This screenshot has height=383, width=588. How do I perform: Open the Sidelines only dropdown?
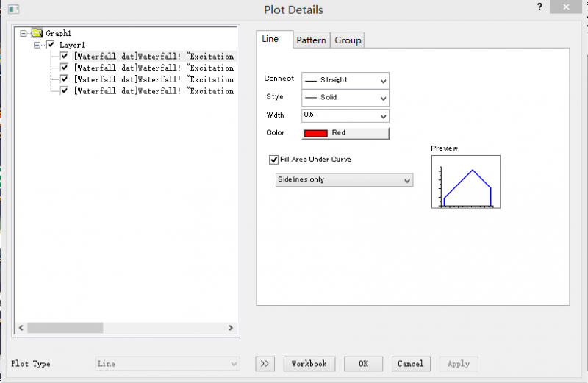coord(343,180)
